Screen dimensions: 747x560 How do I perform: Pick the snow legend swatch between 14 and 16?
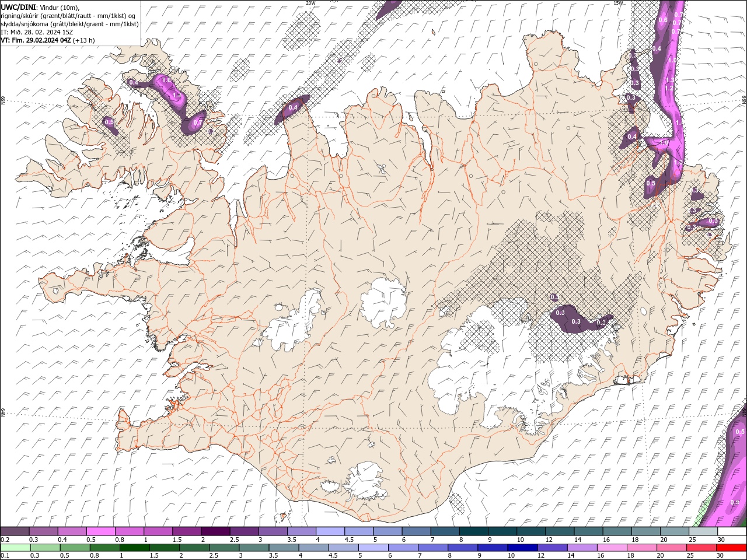pyautogui.click(x=589, y=531)
